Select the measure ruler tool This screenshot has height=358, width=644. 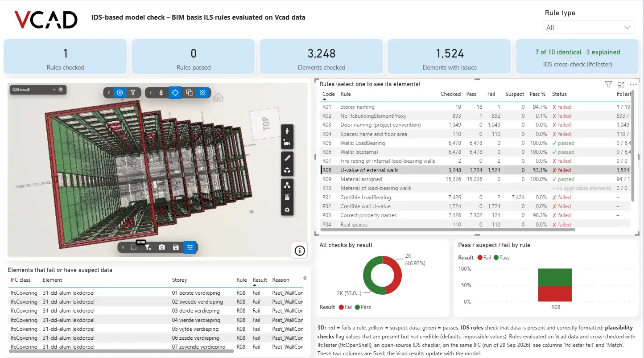(287, 158)
